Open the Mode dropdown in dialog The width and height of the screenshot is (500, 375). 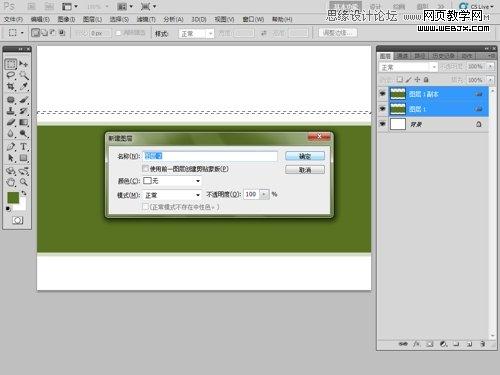point(172,195)
